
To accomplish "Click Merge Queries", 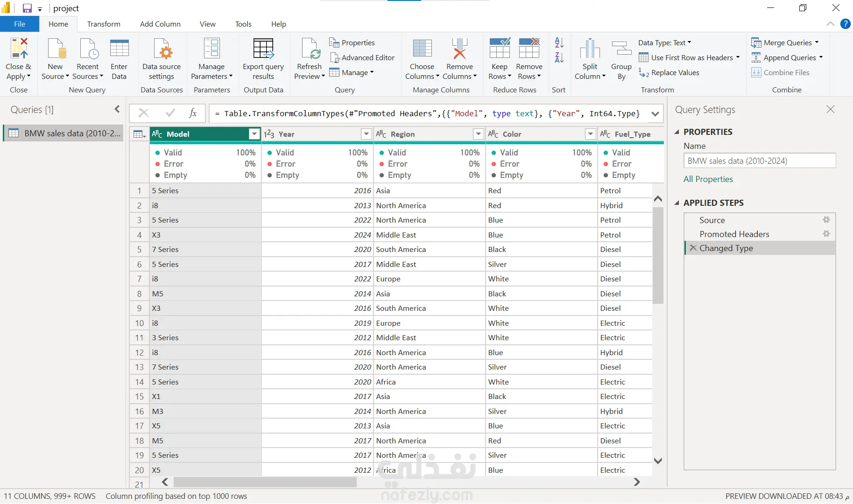I will (784, 42).
